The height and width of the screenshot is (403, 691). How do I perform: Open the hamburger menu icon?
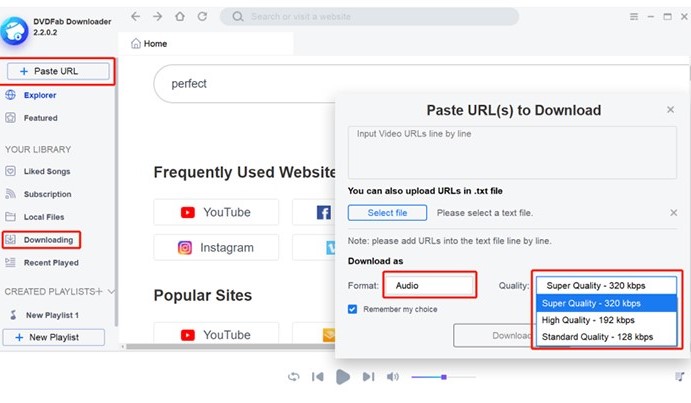634,17
